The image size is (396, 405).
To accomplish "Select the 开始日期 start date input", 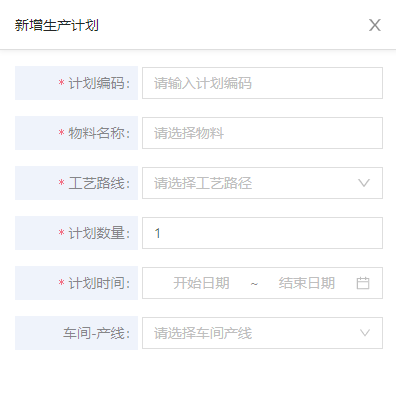I will click(201, 283).
